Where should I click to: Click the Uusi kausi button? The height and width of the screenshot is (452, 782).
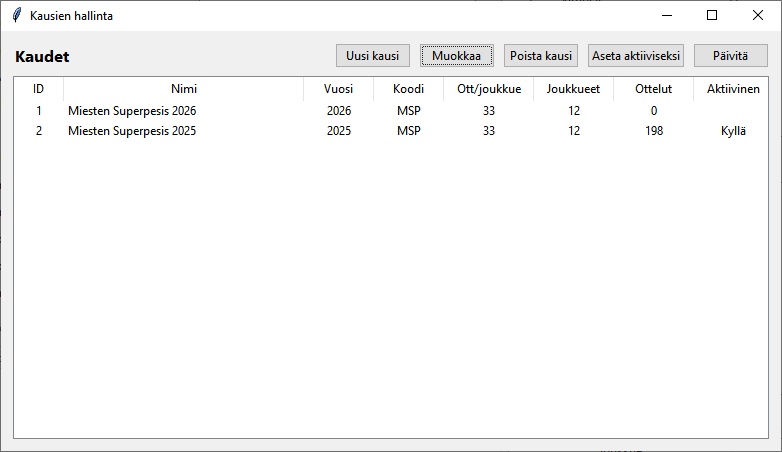372,56
